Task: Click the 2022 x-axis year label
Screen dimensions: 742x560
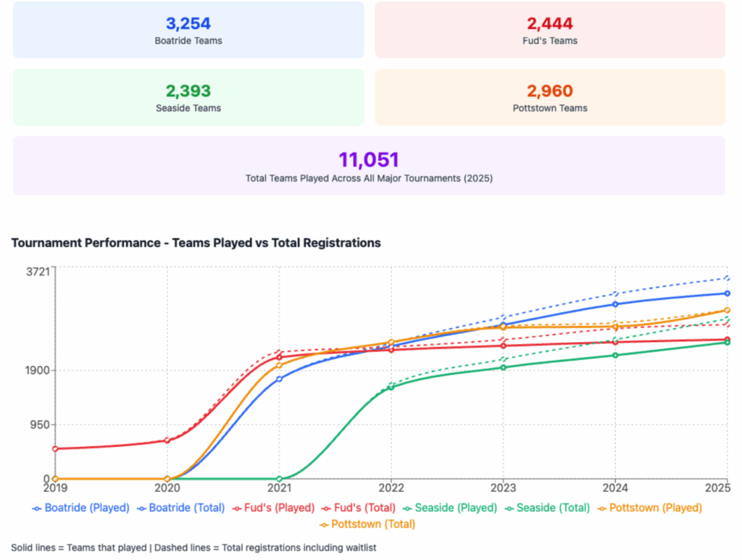Action: pos(391,488)
